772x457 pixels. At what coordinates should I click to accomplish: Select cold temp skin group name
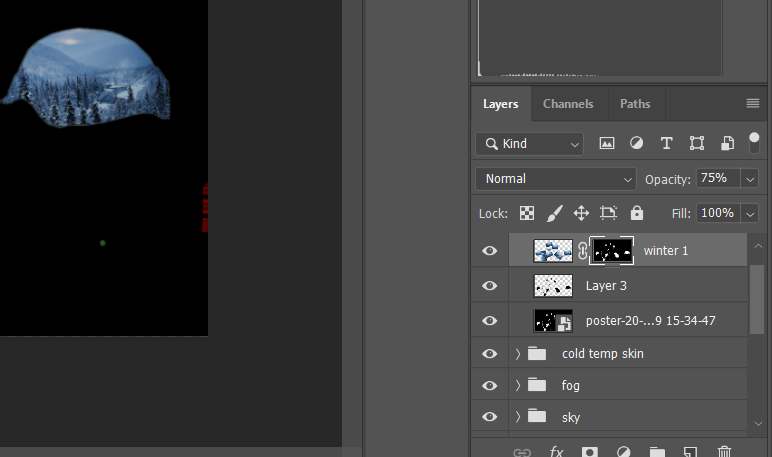[x=603, y=354]
